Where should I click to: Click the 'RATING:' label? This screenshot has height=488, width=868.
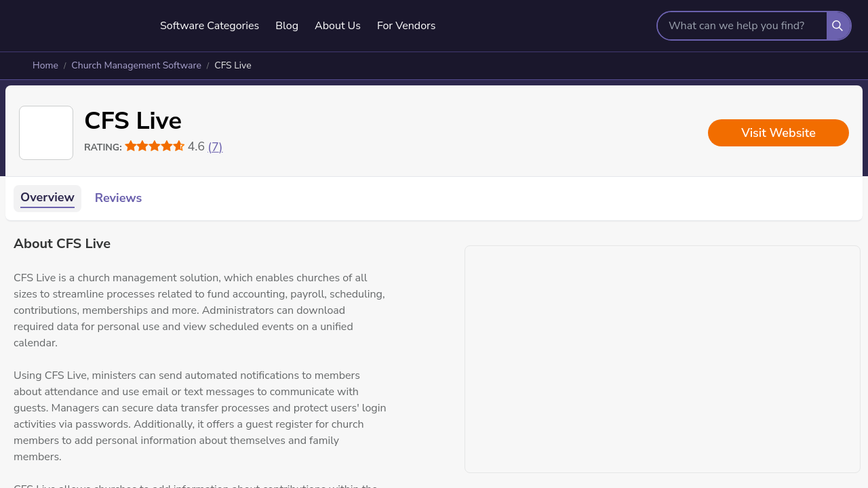tap(103, 147)
